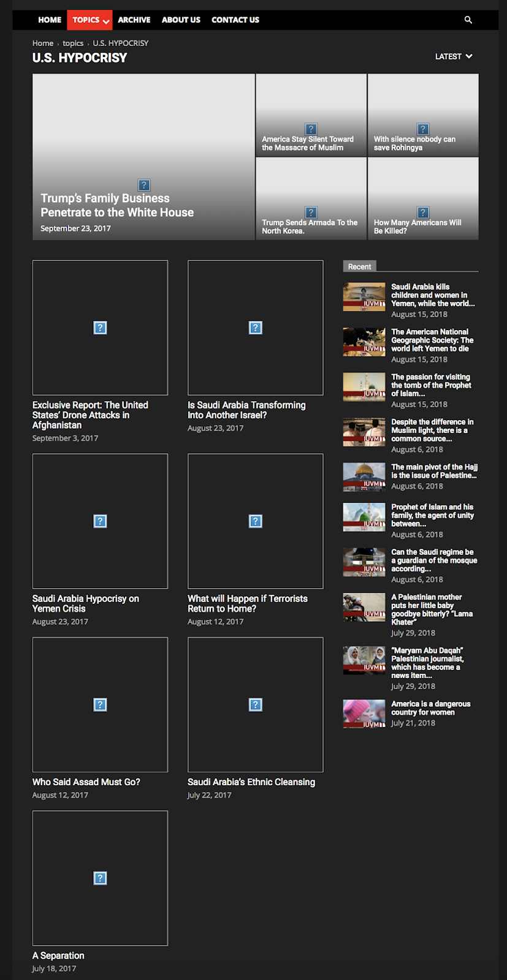Open 'Maryam Abu Daqah Palestinian journalist' headline
Image resolution: width=507 pixels, height=980 pixels.
(427, 663)
